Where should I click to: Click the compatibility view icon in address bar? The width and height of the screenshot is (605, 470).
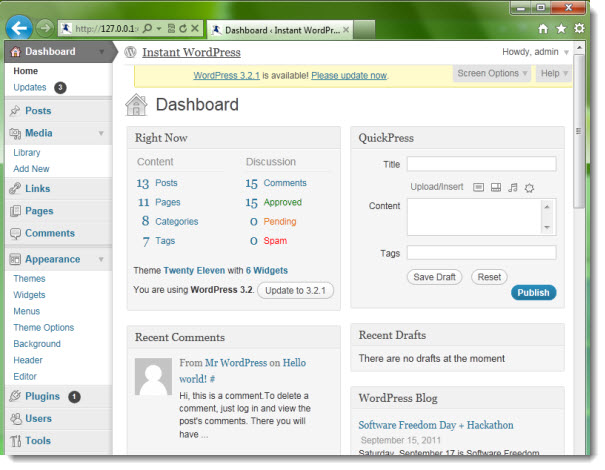click(171, 29)
